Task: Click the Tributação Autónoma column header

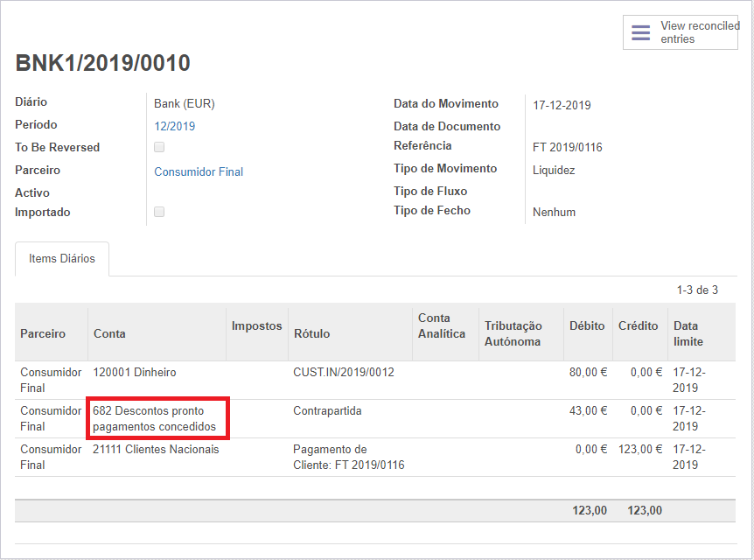Action: click(x=513, y=333)
